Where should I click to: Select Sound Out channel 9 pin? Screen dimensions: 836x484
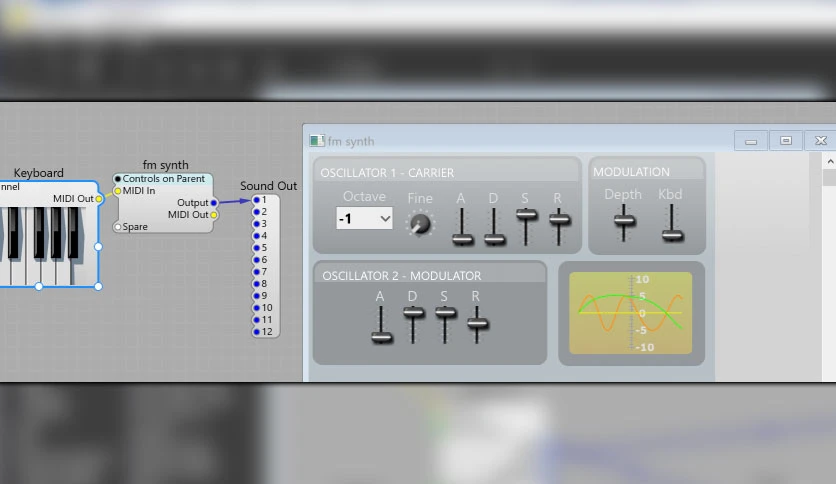pos(256,296)
